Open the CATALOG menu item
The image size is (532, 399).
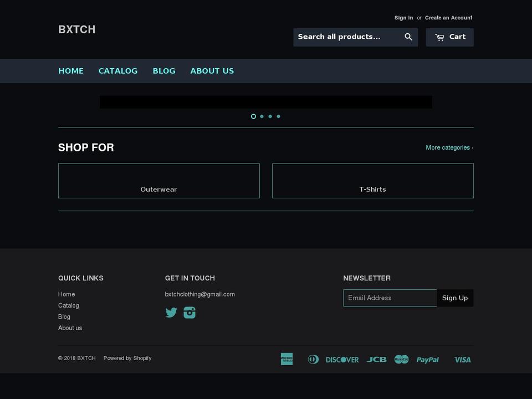tap(118, 71)
